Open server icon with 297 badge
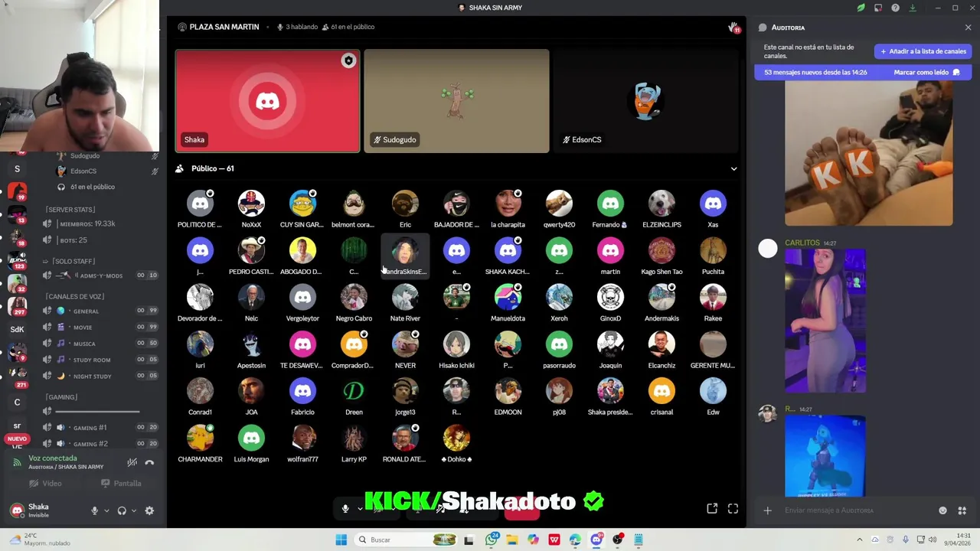The height and width of the screenshot is (551, 980). [x=17, y=306]
